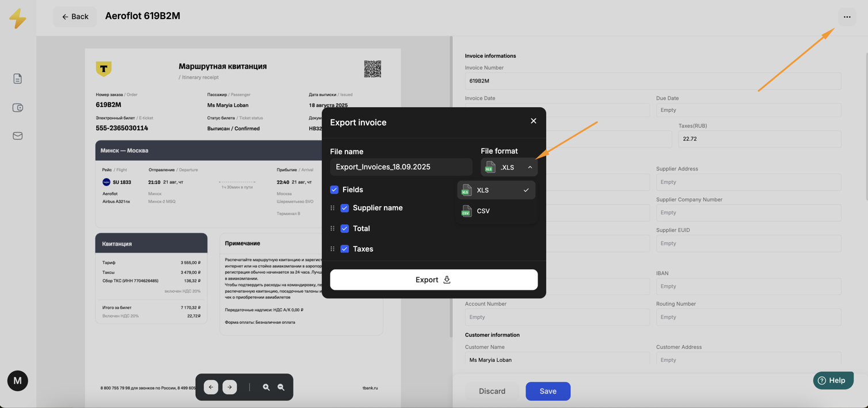Open the three-dot more options menu
This screenshot has width=868, height=408.
tap(847, 17)
